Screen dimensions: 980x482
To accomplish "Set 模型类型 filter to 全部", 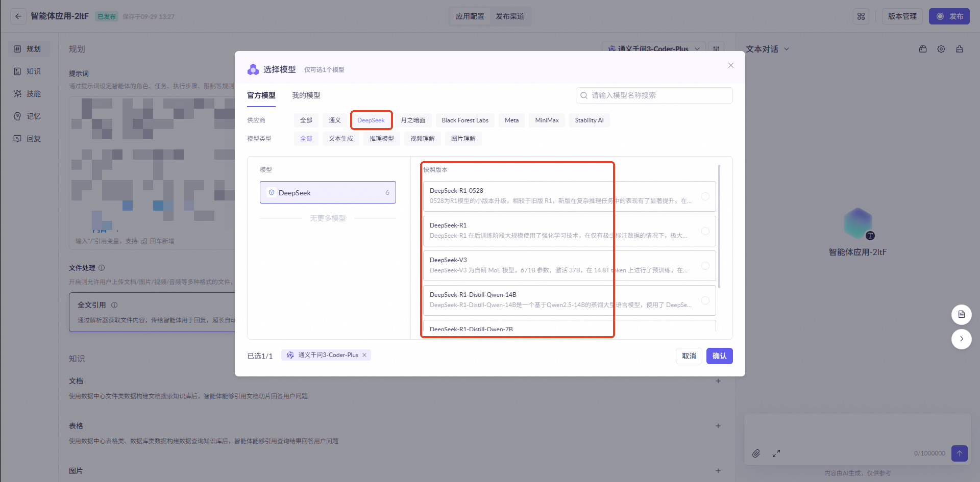I will [x=306, y=139].
